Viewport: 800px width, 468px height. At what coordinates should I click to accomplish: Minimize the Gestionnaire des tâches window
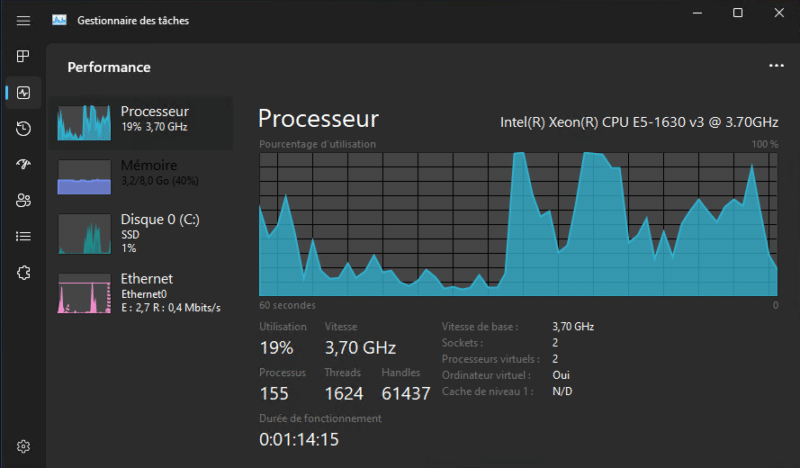695,13
